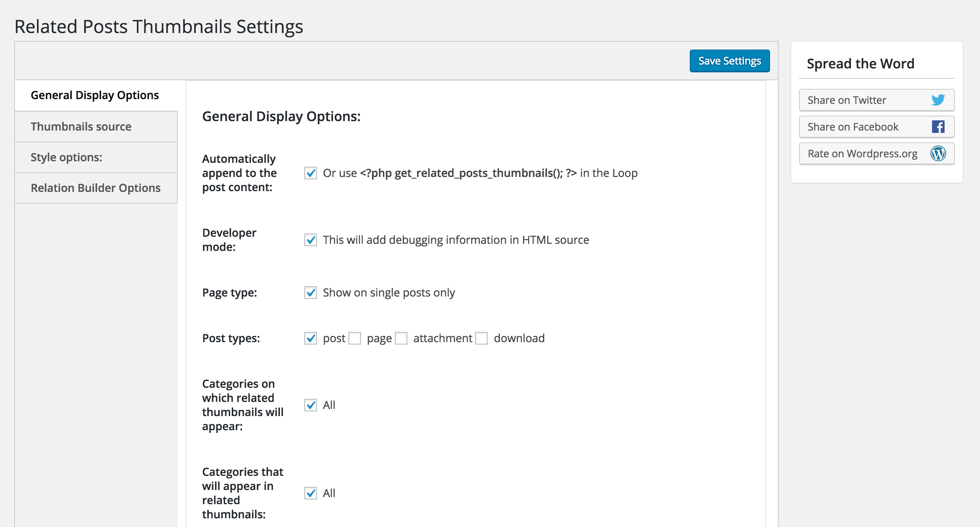Click the All categories thumbnails checkbox
The height and width of the screenshot is (527, 980).
coord(311,405)
